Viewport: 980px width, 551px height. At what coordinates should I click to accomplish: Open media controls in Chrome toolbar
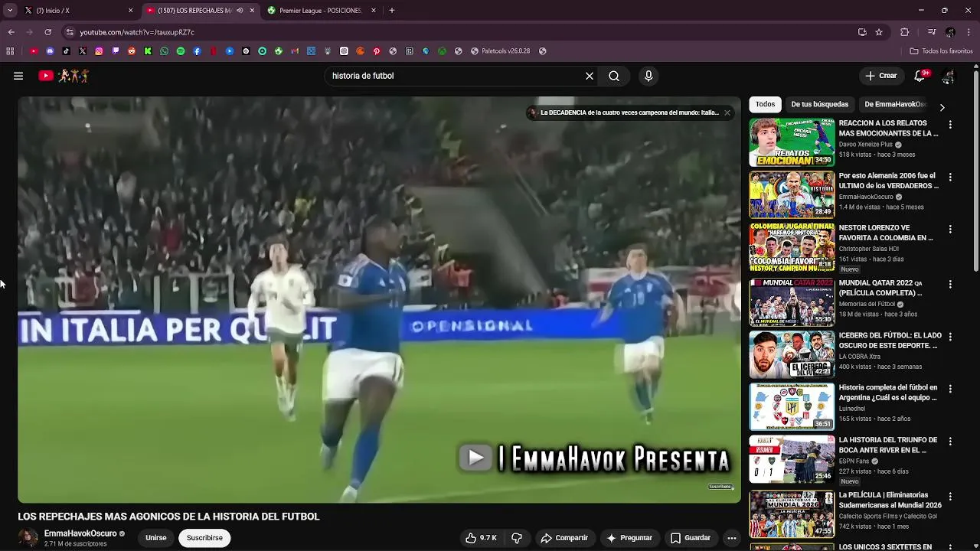(932, 32)
